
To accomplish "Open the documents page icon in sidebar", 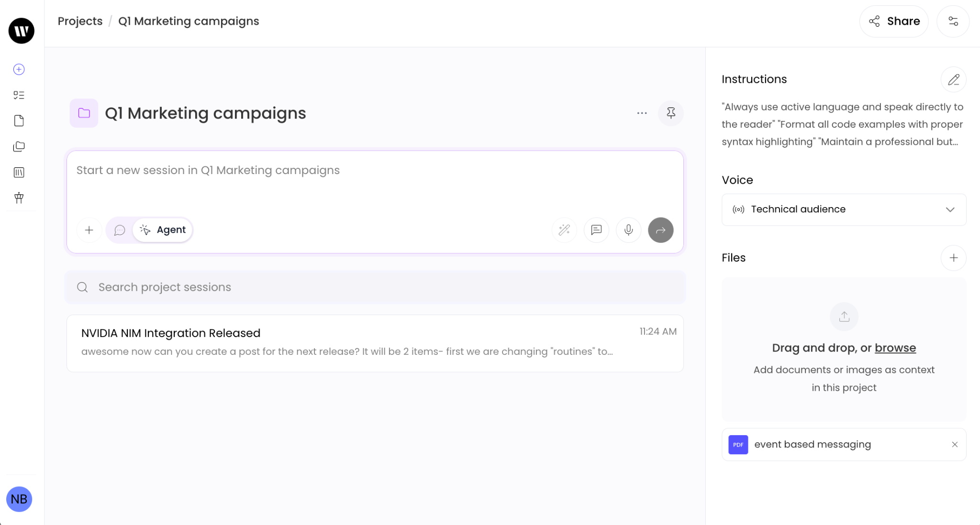I will pyautogui.click(x=19, y=120).
